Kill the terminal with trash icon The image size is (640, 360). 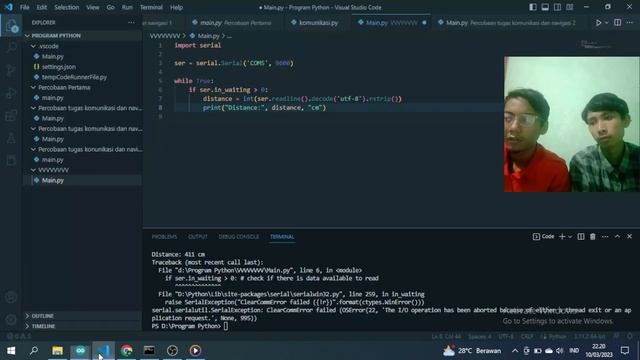(593, 236)
